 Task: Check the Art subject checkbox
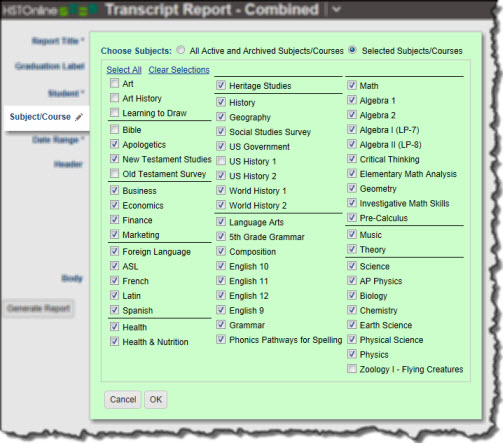114,83
